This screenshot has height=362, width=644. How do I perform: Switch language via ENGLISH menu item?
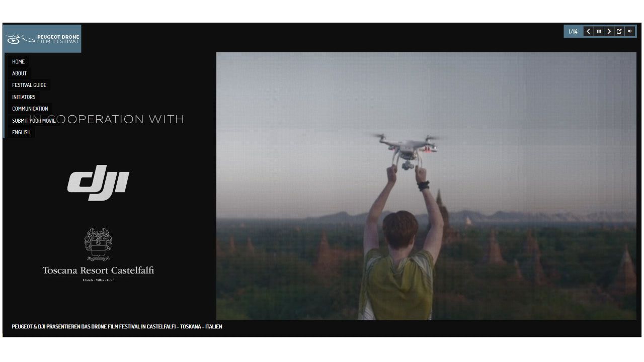[x=21, y=132]
